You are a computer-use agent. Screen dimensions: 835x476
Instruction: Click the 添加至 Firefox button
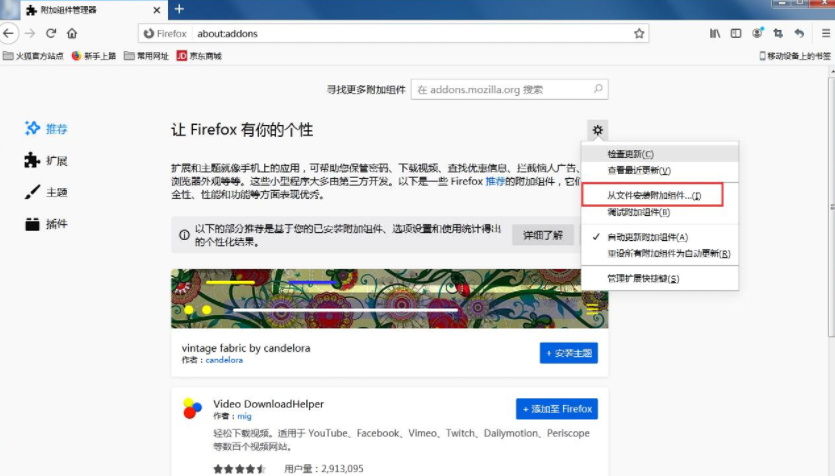click(556, 409)
